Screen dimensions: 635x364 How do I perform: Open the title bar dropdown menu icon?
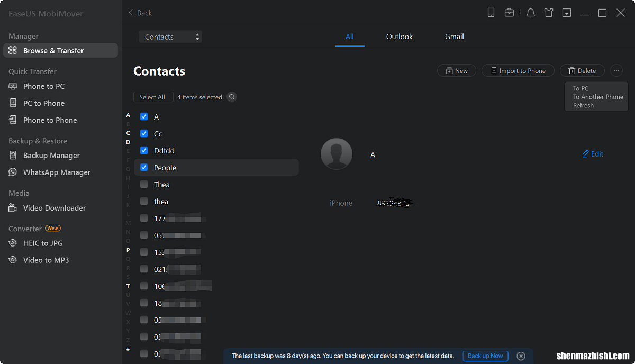click(x=567, y=13)
